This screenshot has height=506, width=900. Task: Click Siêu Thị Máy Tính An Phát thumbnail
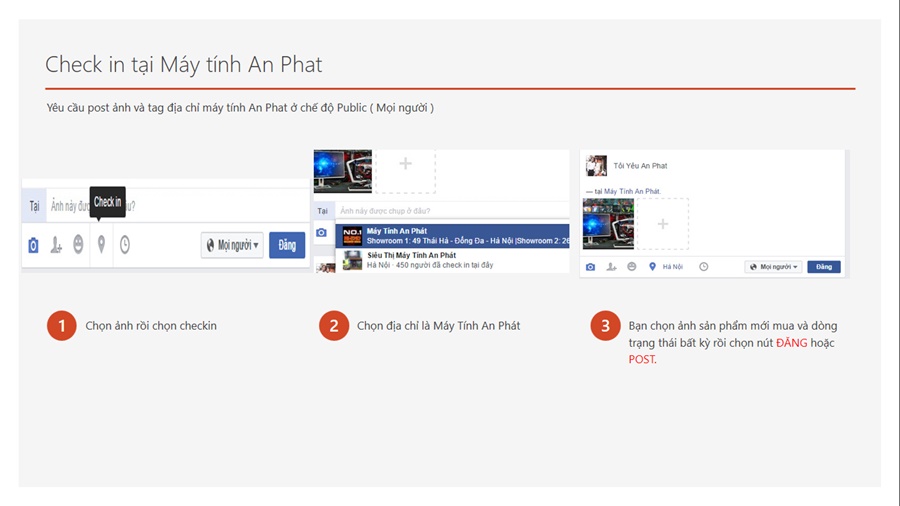click(352, 260)
